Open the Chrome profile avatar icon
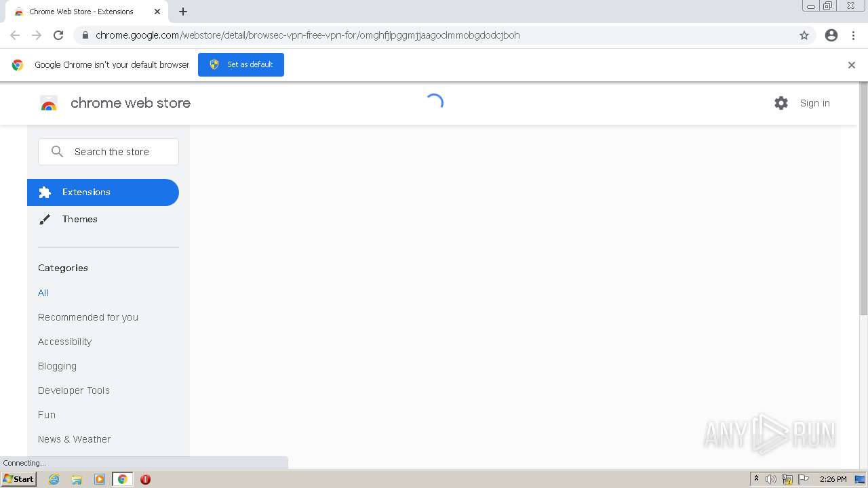Screen dimensions: 868x488 (831, 35)
